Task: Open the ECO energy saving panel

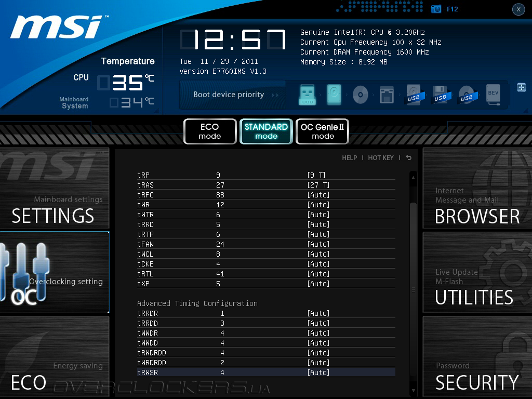Action: [x=54, y=356]
